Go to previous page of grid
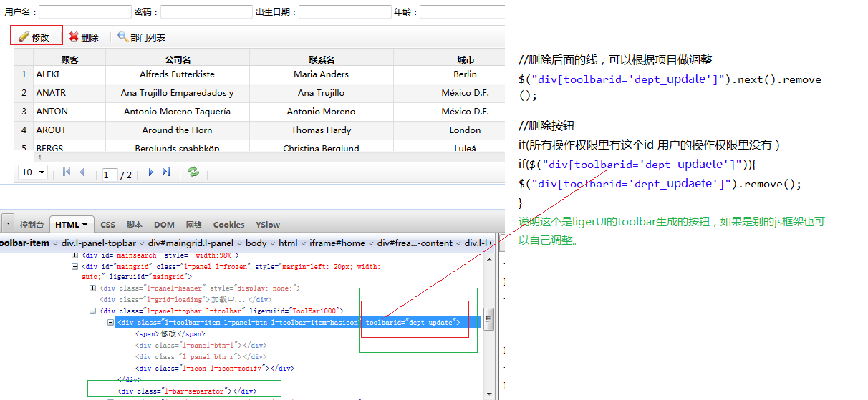Image resolution: width=868 pixels, height=400 pixels. click(82, 172)
